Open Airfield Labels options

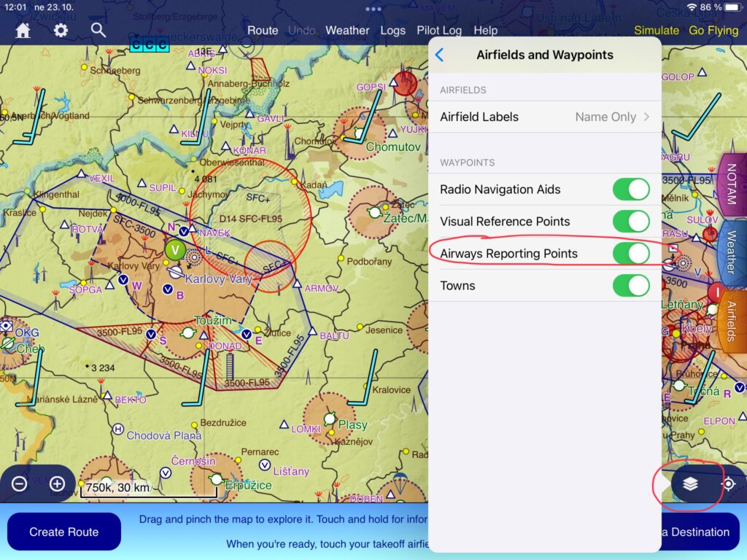tap(544, 117)
